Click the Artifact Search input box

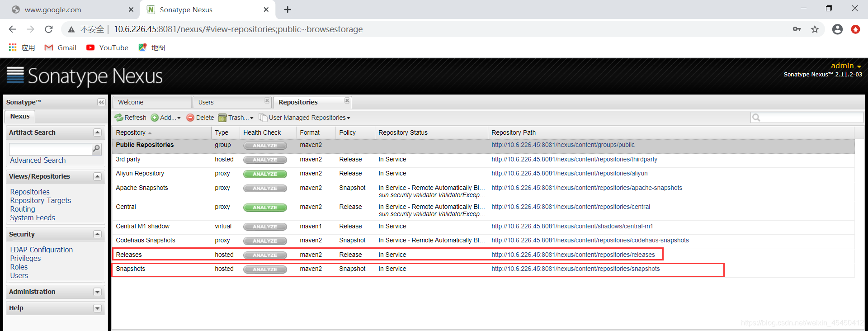point(51,149)
